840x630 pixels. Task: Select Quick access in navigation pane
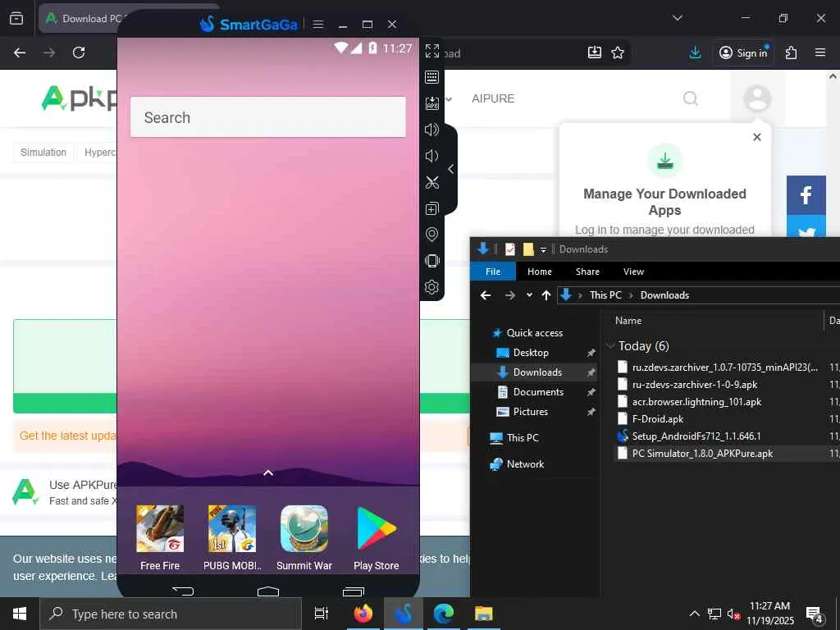click(535, 333)
